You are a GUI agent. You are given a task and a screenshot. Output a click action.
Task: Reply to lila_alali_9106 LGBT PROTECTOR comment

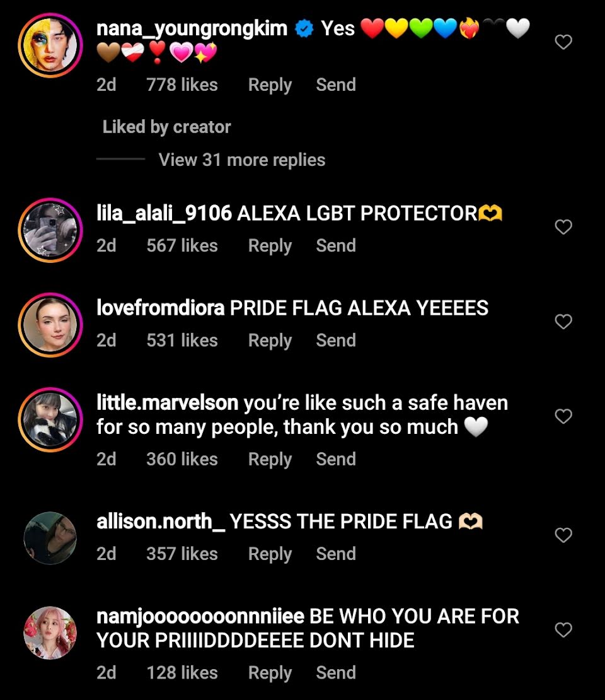[x=270, y=245]
